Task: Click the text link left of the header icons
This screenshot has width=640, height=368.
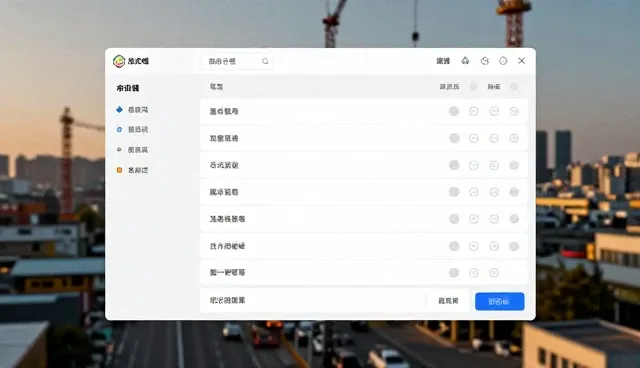Action: [443, 61]
